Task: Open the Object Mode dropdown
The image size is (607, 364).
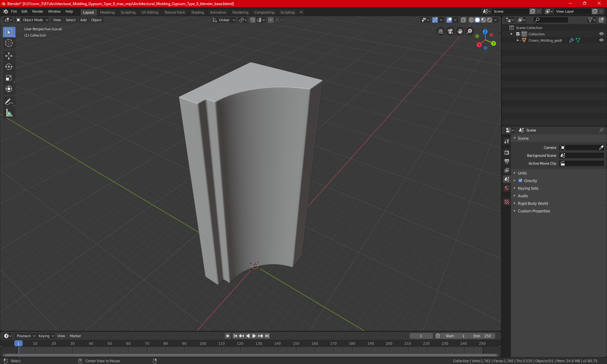Action: tap(32, 20)
